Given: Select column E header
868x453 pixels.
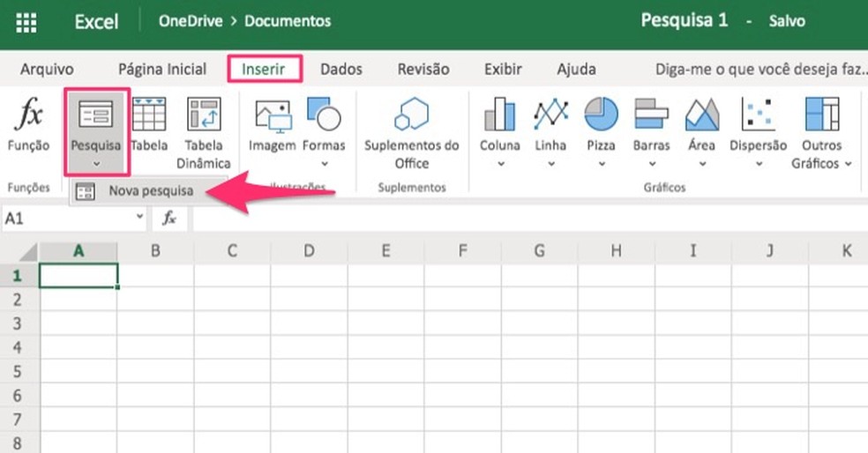Looking at the screenshot, I should [x=385, y=251].
